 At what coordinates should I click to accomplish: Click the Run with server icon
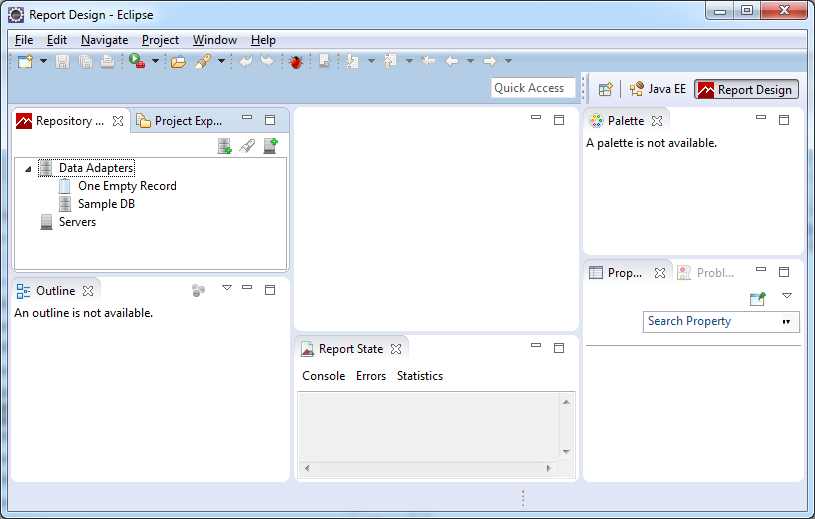(x=137, y=61)
